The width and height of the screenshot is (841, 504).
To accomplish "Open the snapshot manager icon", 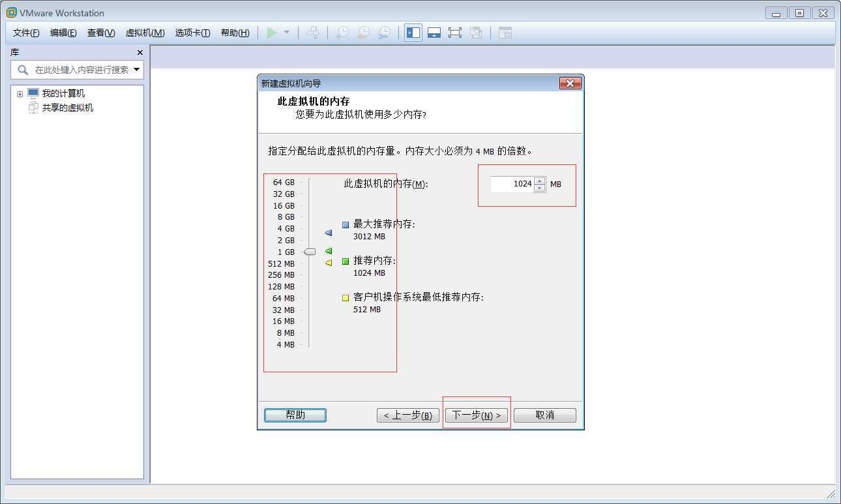I will coord(385,33).
